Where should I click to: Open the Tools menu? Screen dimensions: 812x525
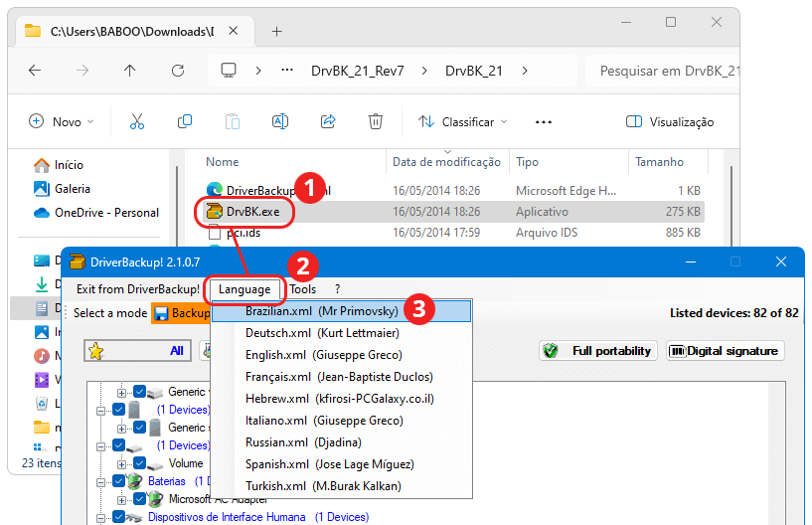302,289
